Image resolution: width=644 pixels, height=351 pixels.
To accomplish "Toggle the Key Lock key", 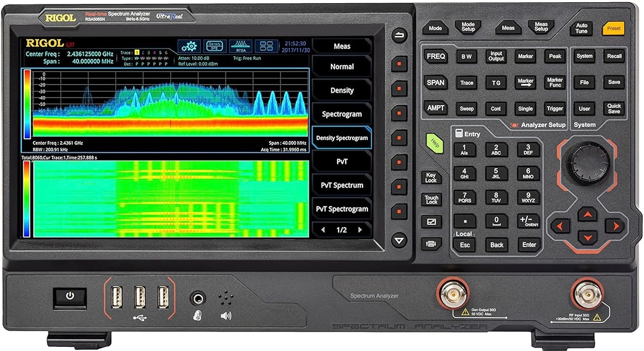I will coord(431,178).
